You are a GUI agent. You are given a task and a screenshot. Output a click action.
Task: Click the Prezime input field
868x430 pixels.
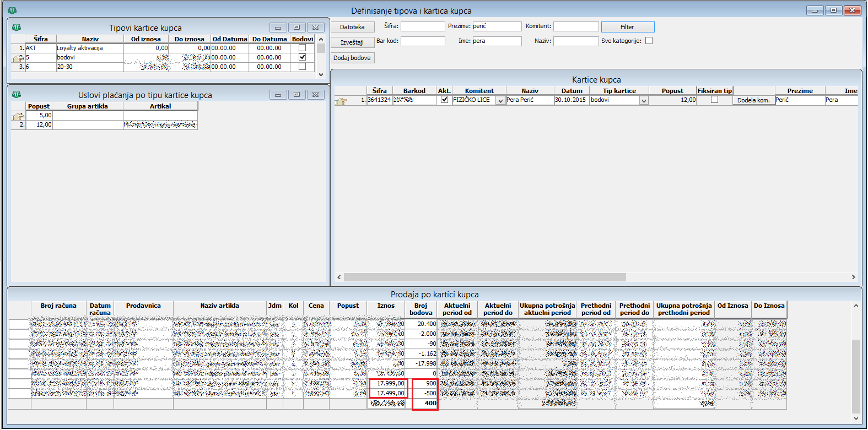click(x=497, y=26)
